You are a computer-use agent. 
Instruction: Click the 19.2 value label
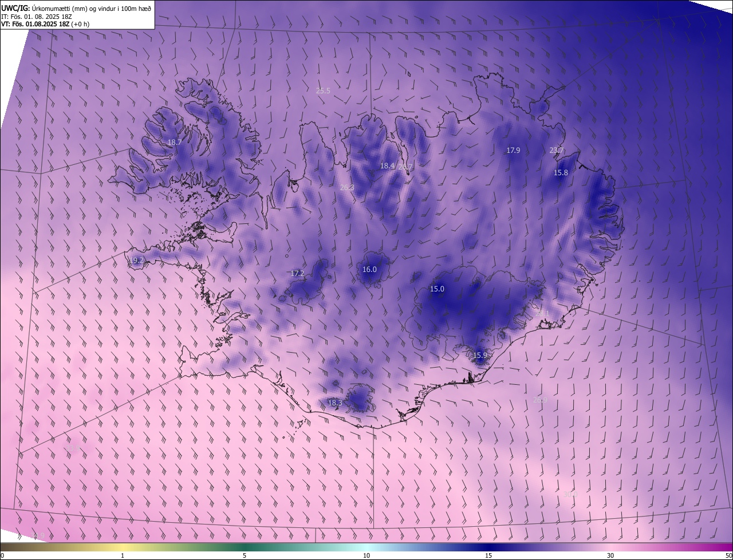136,260
